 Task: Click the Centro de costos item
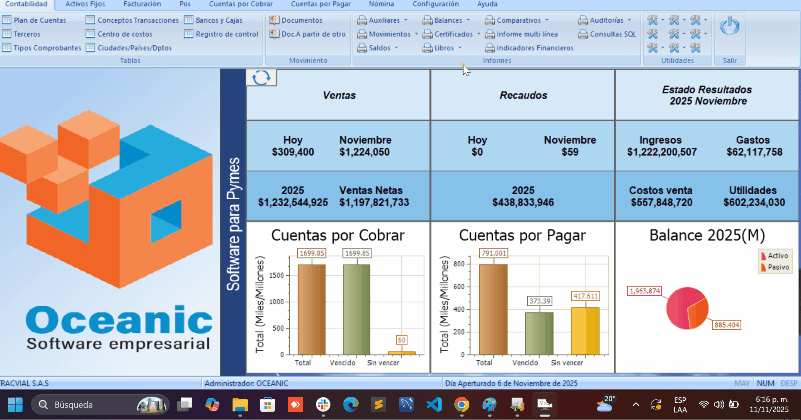(124, 33)
